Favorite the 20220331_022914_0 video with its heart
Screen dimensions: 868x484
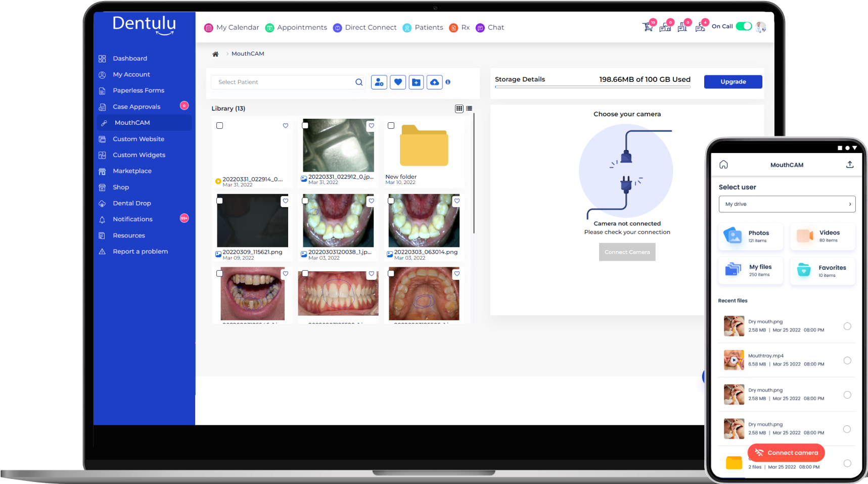click(x=286, y=126)
